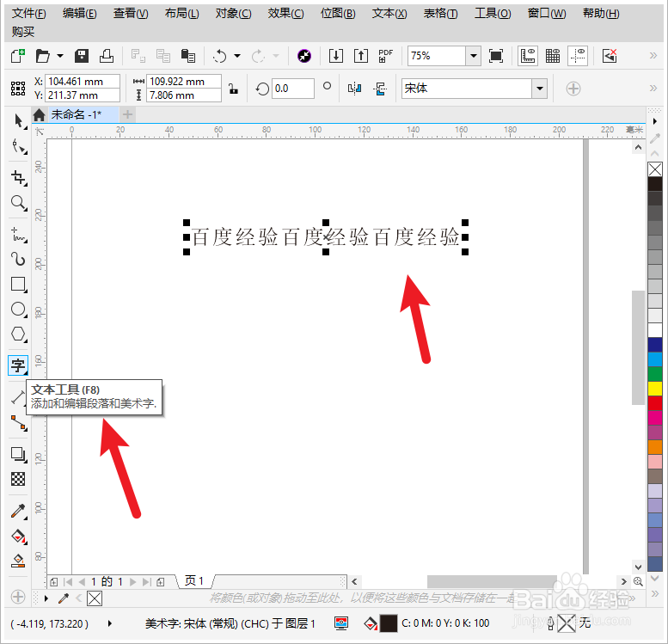Click the object width field
This screenshot has height=644, width=668.
pos(184,81)
